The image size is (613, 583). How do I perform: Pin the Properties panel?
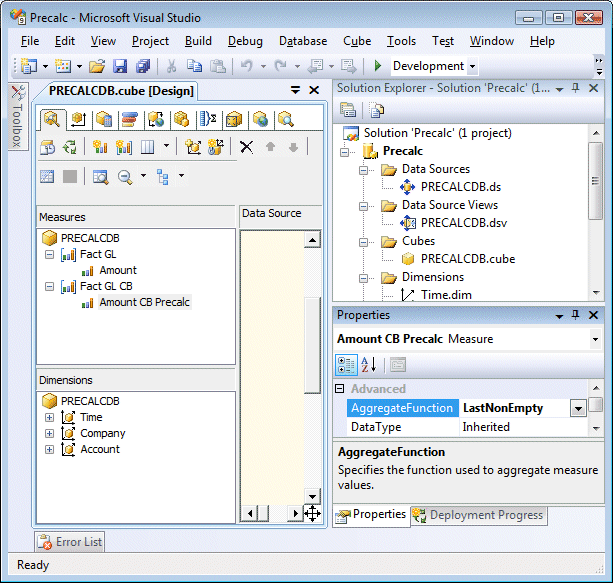(575, 315)
